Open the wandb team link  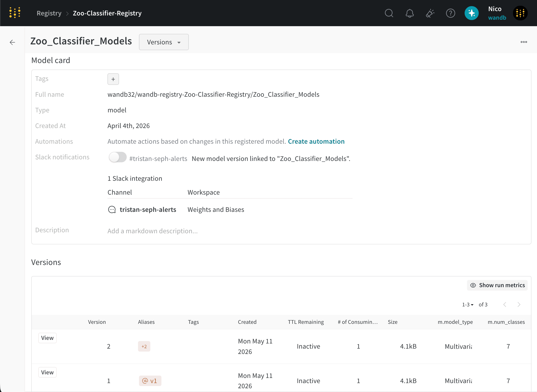tap(497, 18)
